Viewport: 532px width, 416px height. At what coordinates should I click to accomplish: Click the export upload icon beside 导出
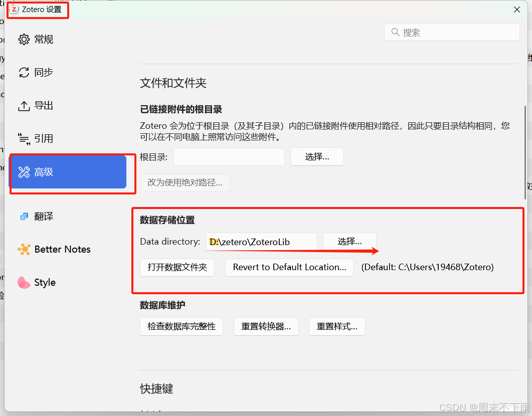(x=24, y=106)
